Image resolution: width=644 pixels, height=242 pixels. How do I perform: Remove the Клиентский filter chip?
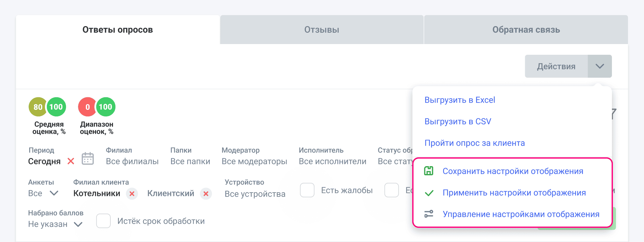pos(206,194)
